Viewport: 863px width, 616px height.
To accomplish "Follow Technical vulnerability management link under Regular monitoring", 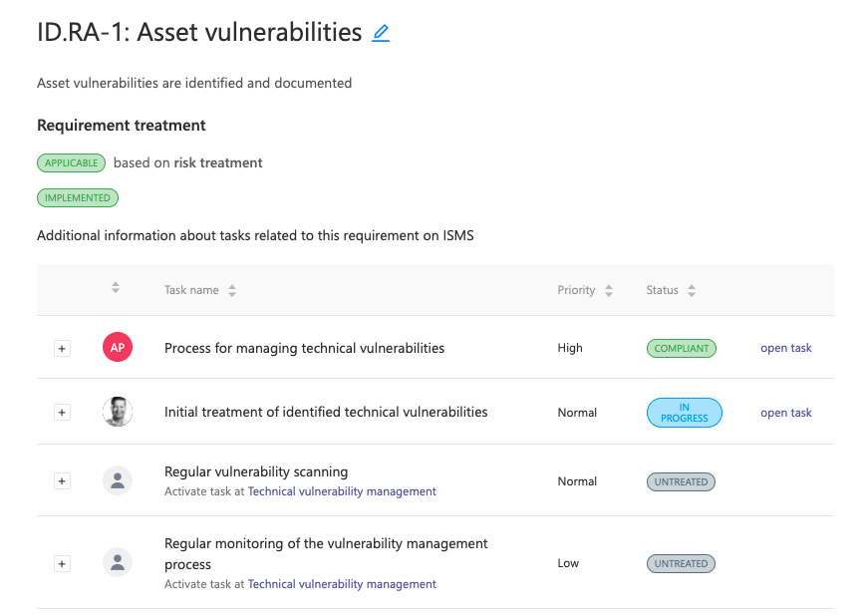I will [342, 583].
